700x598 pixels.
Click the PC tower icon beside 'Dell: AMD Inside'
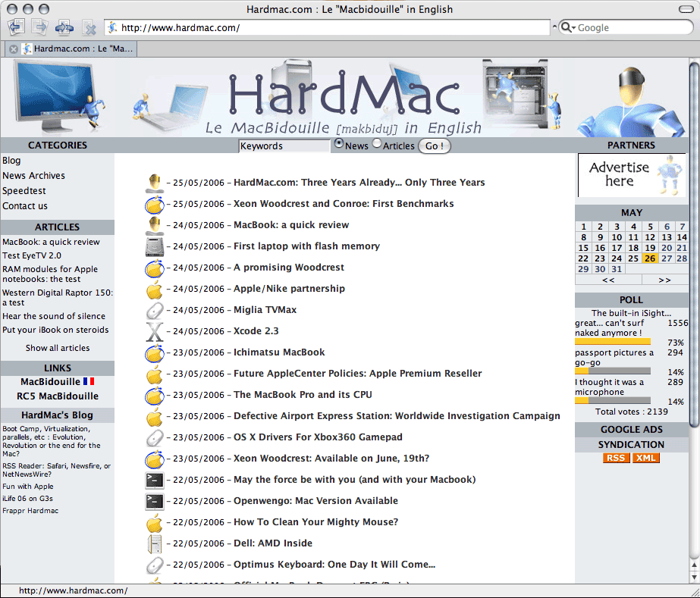point(155,544)
